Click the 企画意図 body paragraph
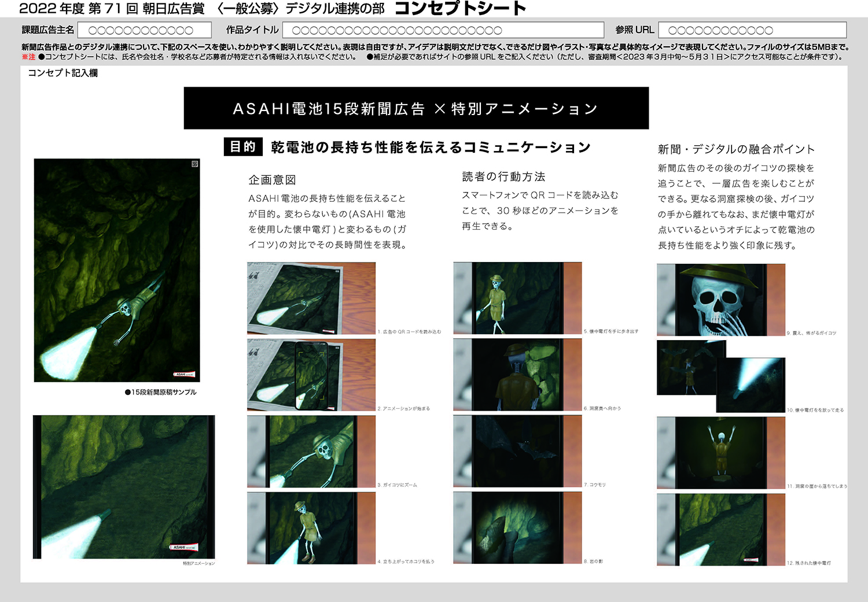Viewport: 868px width, 602px height. (328, 221)
